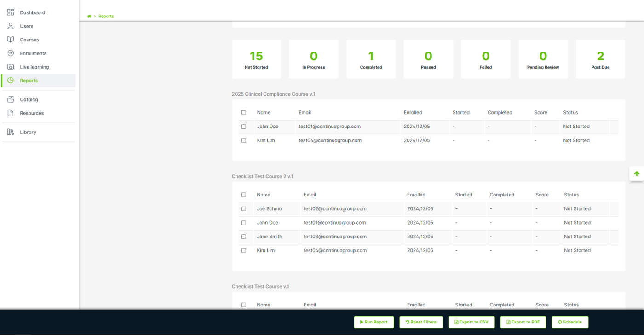
Task: Select Jane Smith's row checkbox
Action: click(244, 237)
